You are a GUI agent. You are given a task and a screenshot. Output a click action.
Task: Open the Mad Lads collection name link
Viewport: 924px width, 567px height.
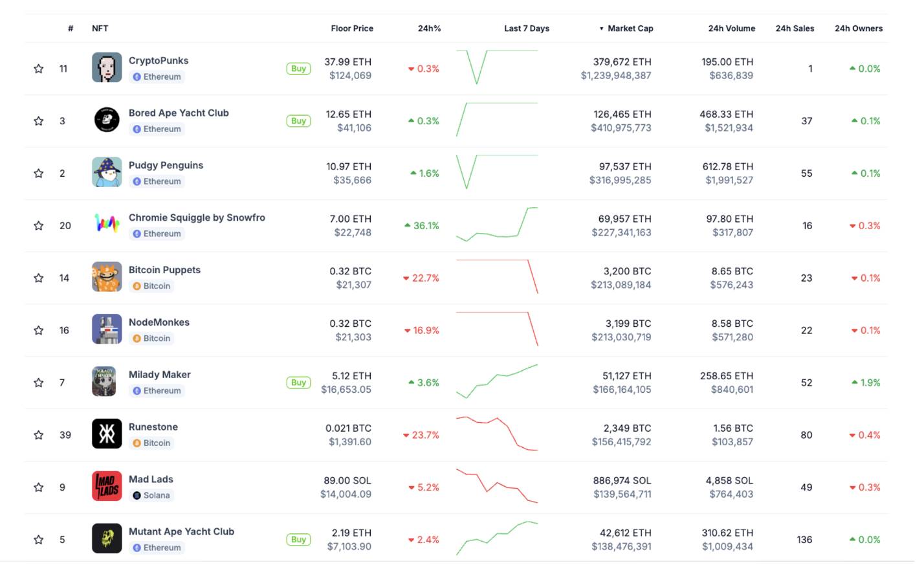point(151,479)
